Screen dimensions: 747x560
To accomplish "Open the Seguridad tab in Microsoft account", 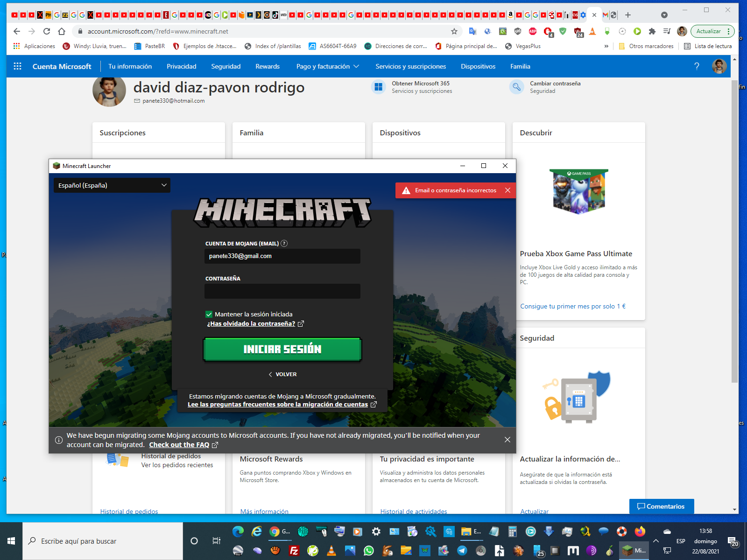I will pyautogui.click(x=226, y=66).
